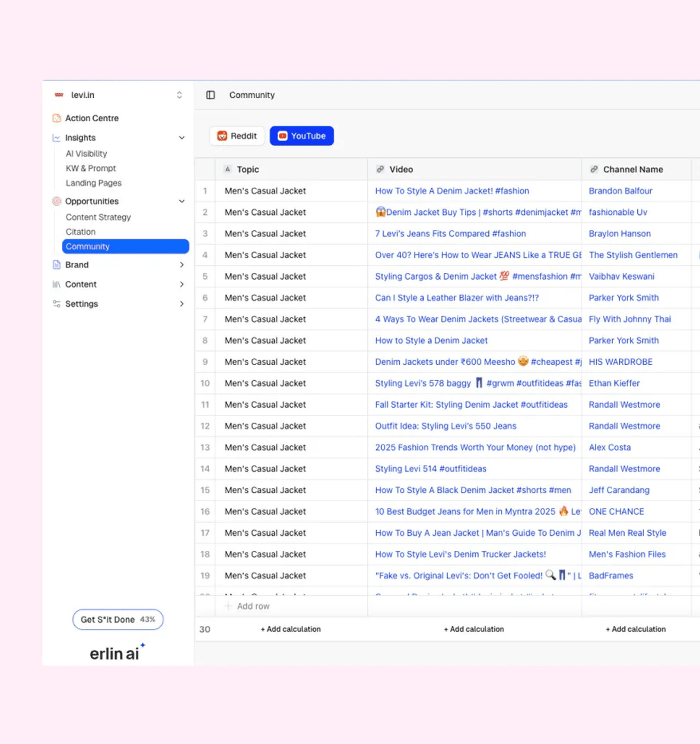Click the Settings sliders icon
The height and width of the screenshot is (744, 700).
(57, 304)
